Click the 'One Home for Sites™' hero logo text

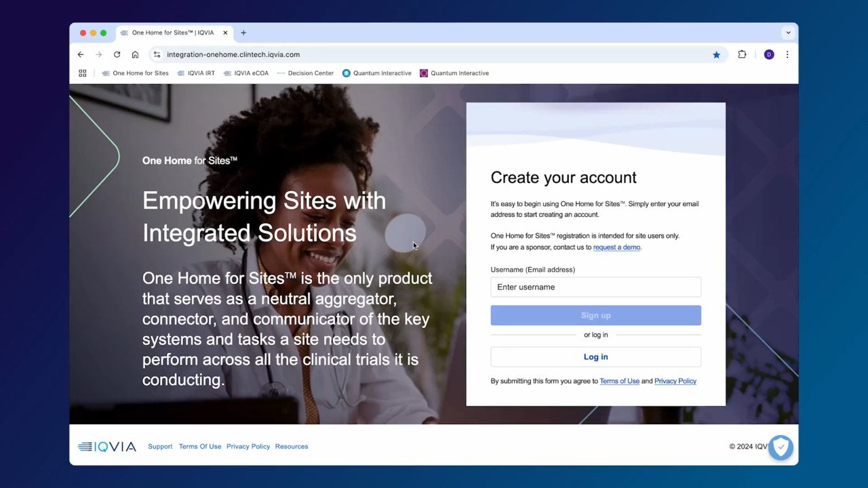190,161
